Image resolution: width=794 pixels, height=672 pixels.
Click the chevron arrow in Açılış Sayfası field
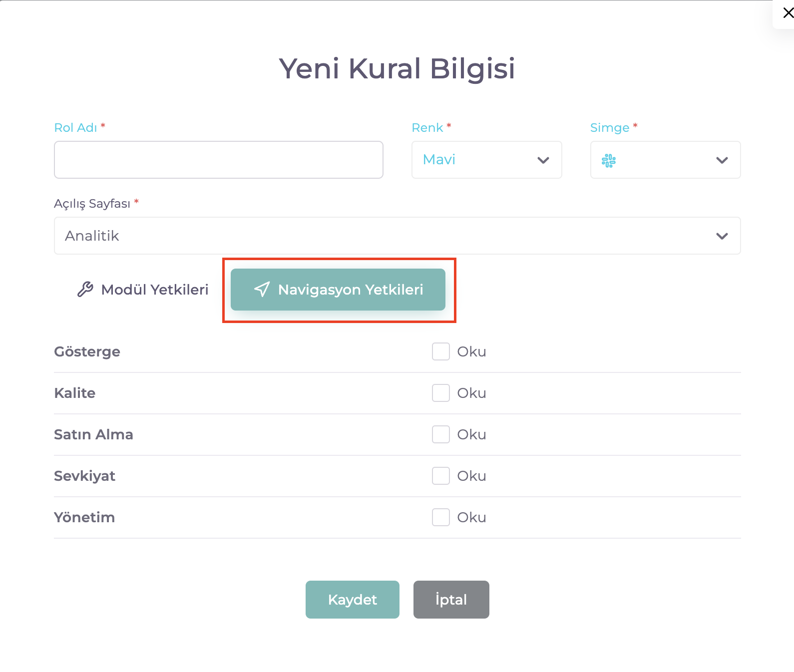pyautogui.click(x=722, y=236)
